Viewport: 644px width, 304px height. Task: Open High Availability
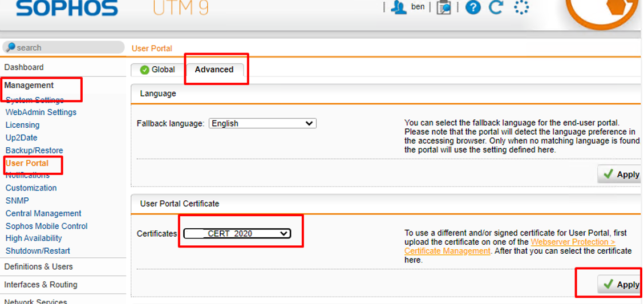coord(34,238)
